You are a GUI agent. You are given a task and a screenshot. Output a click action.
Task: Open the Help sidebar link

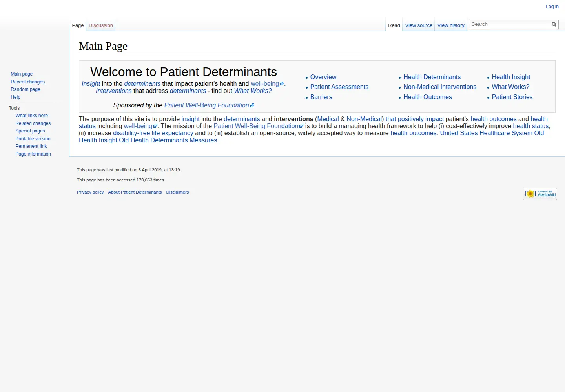click(16, 97)
